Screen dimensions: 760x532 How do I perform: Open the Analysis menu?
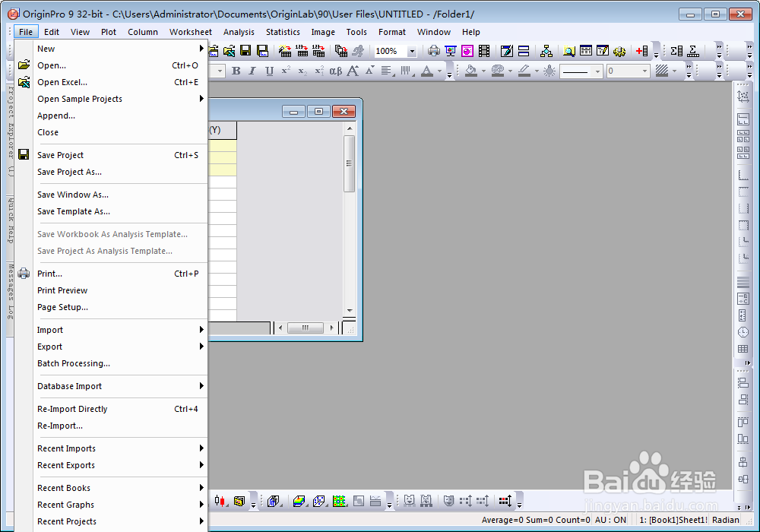pos(239,32)
